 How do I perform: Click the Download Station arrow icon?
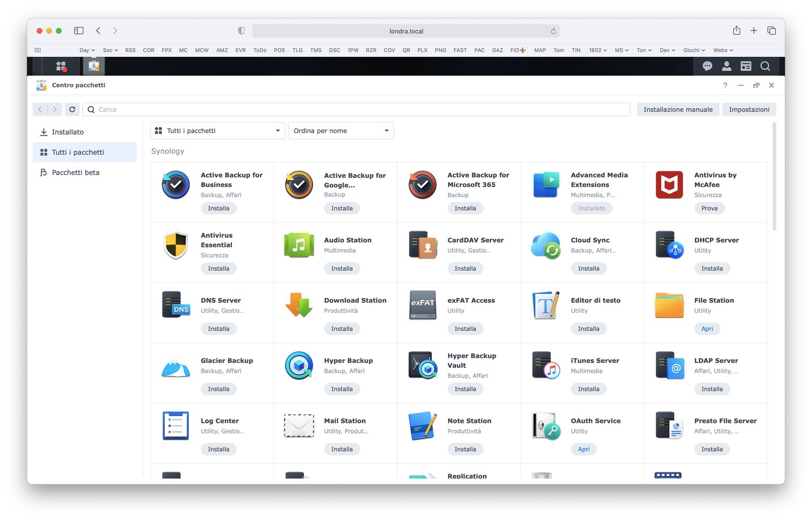point(299,305)
